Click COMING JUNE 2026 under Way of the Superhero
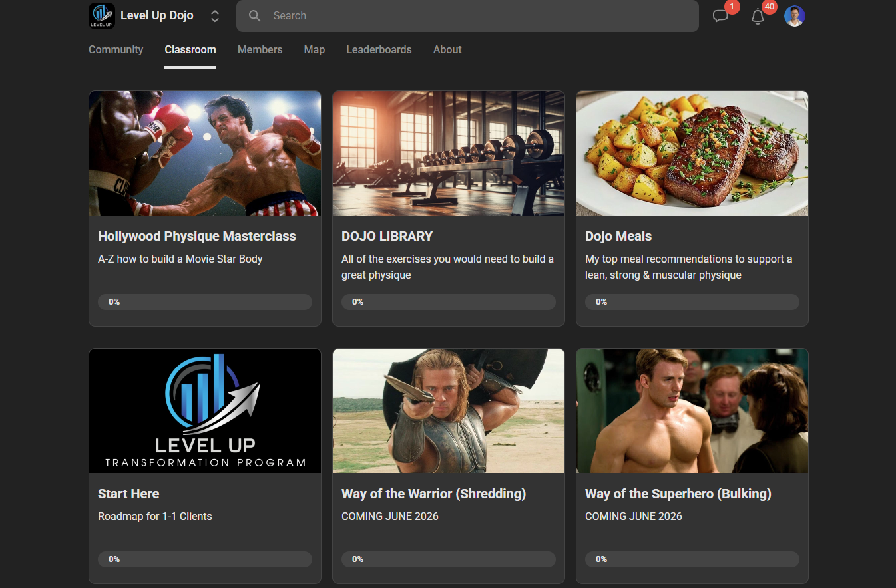This screenshot has width=896, height=588. (634, 516)
